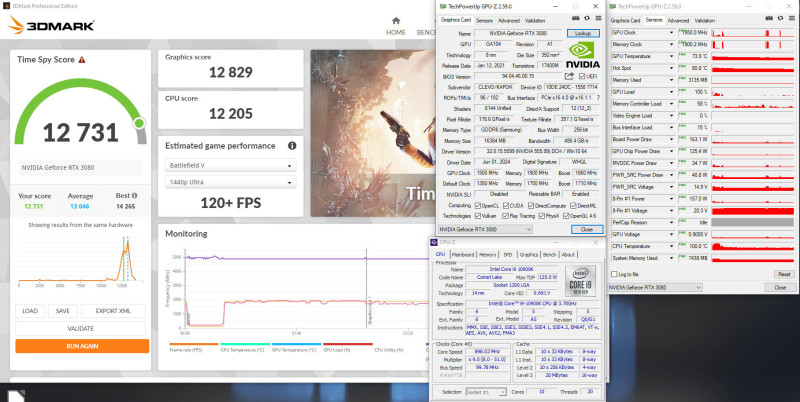Open the info icon next to Estimated game performance

click(x=292, y=146)
